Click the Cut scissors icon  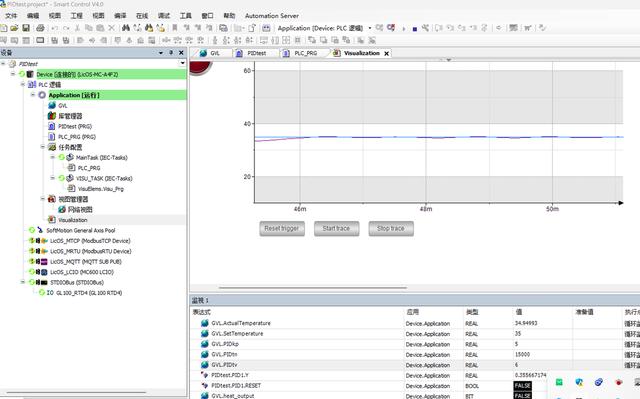point(78,28)
